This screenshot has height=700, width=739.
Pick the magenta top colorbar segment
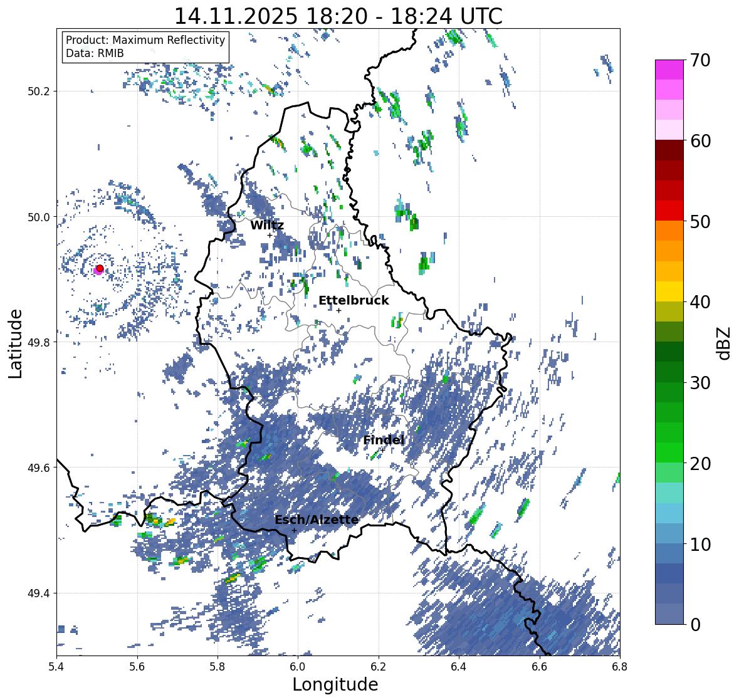[x=669, y=70]
